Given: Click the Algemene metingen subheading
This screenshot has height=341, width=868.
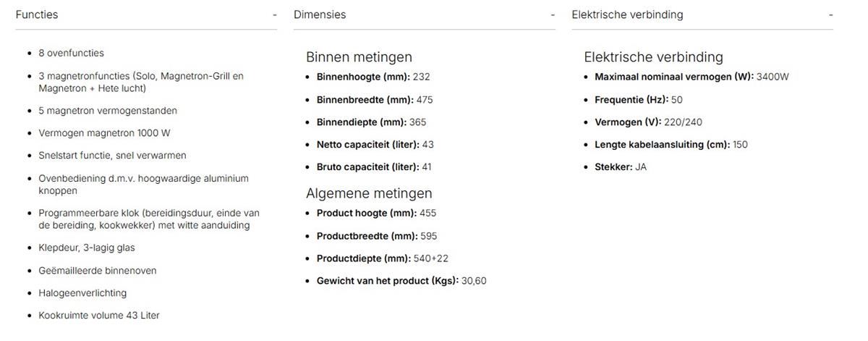Looking at the screenshot, I should [369, 193].
